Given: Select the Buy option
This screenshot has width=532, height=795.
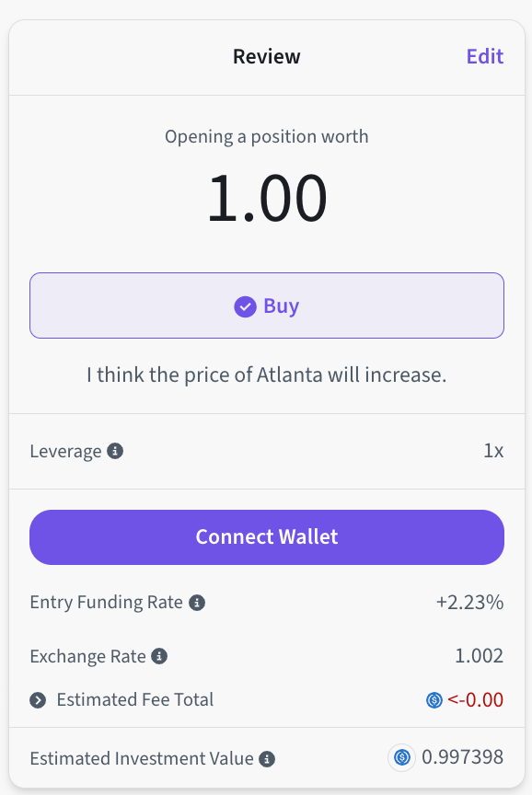Looking at the screenshot, I should [267, 305].
